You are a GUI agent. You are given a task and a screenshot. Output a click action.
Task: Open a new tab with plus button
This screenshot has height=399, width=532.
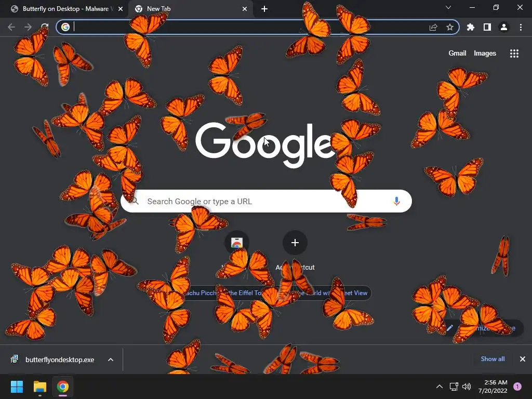click(x=264, y=9)
